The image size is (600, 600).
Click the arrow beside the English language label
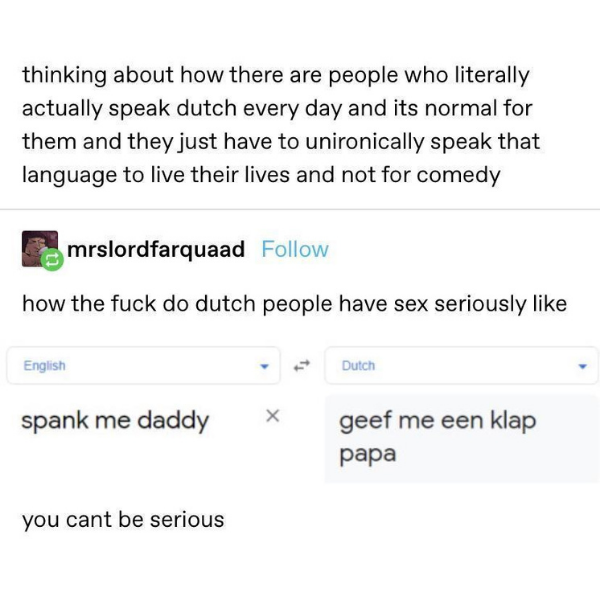(265, 366)
